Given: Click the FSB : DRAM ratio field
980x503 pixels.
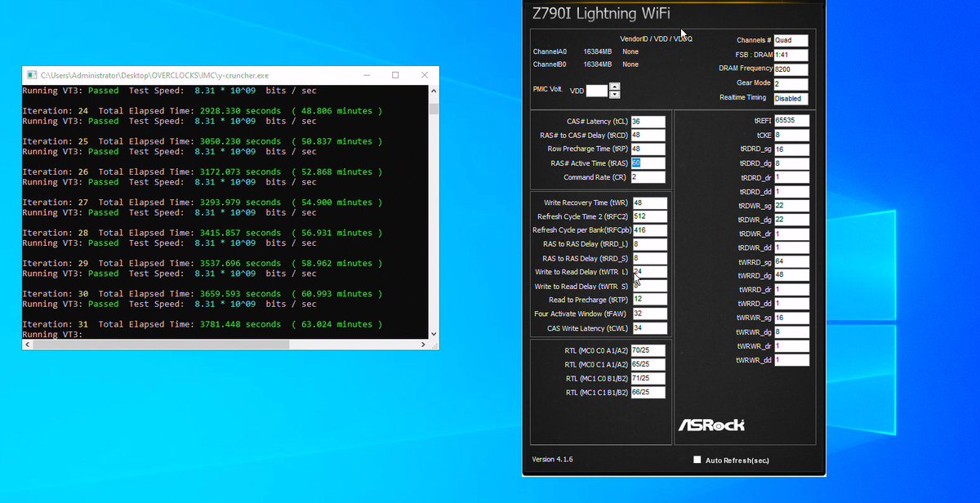Looking at the screenshot, I should click(791, 55).
